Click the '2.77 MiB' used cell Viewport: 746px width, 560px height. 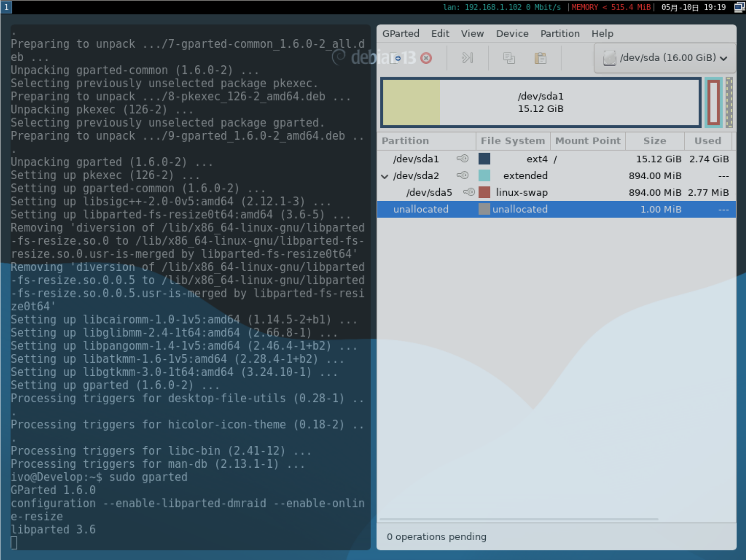click(708, 192)
